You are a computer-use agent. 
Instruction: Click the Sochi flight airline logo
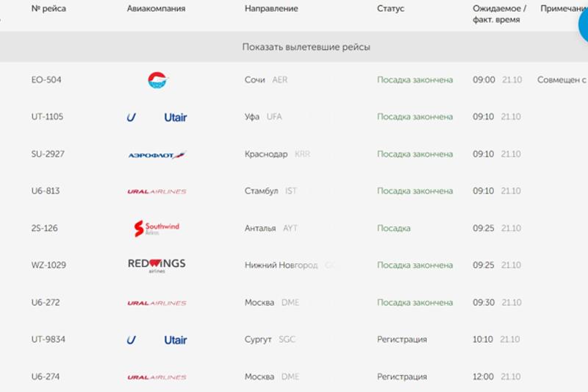pyautogui.click(x=157, y=80)
